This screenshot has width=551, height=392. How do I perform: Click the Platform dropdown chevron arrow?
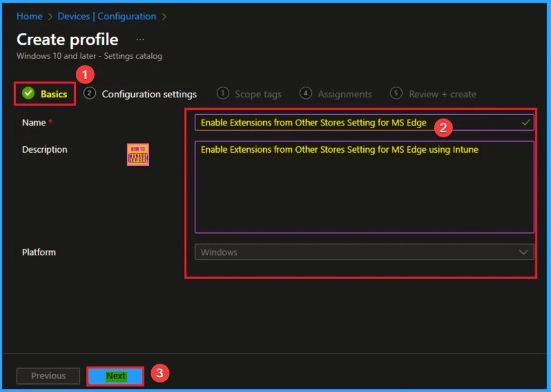(x=522, y=252)
